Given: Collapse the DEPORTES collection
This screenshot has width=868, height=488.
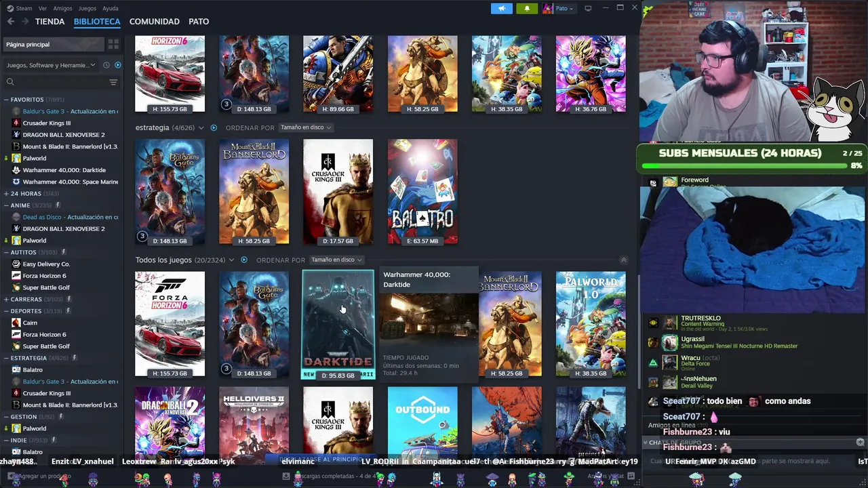Looking at the screenshot, I should [6, 311].
